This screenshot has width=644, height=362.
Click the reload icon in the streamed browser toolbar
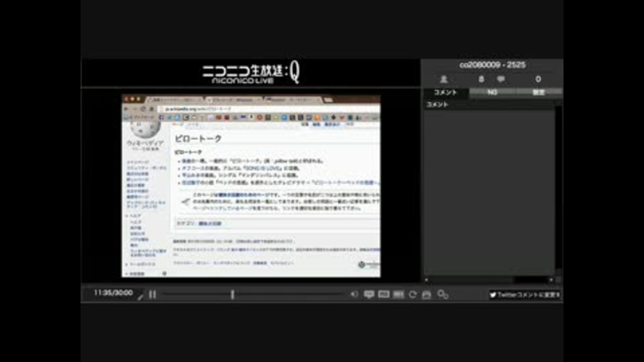(143, 109)
